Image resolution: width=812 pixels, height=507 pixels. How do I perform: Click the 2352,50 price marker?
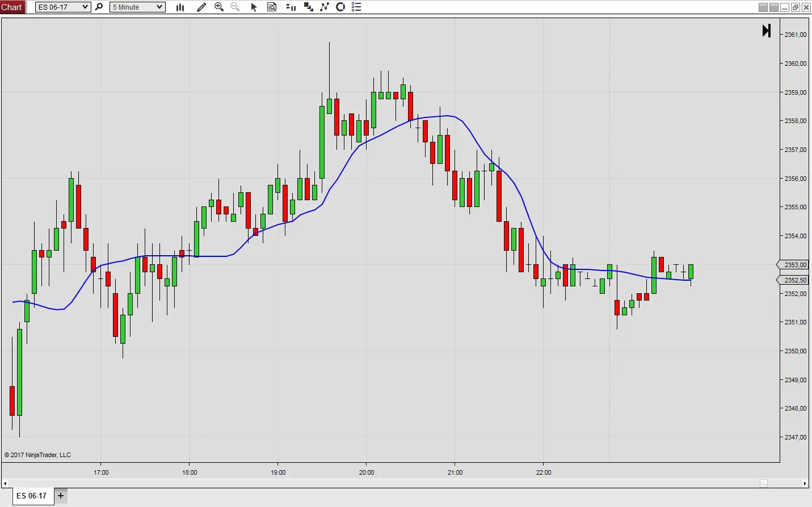[x=792, y=280]
